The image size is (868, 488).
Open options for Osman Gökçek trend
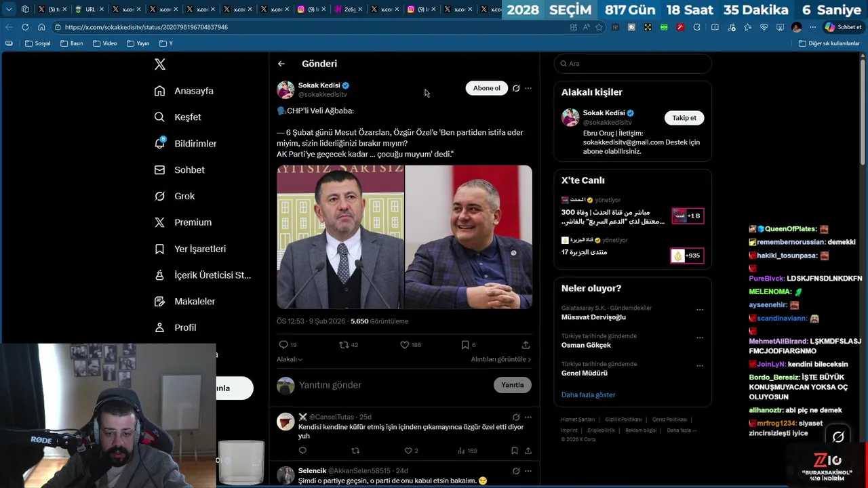(x=700, y=338)
